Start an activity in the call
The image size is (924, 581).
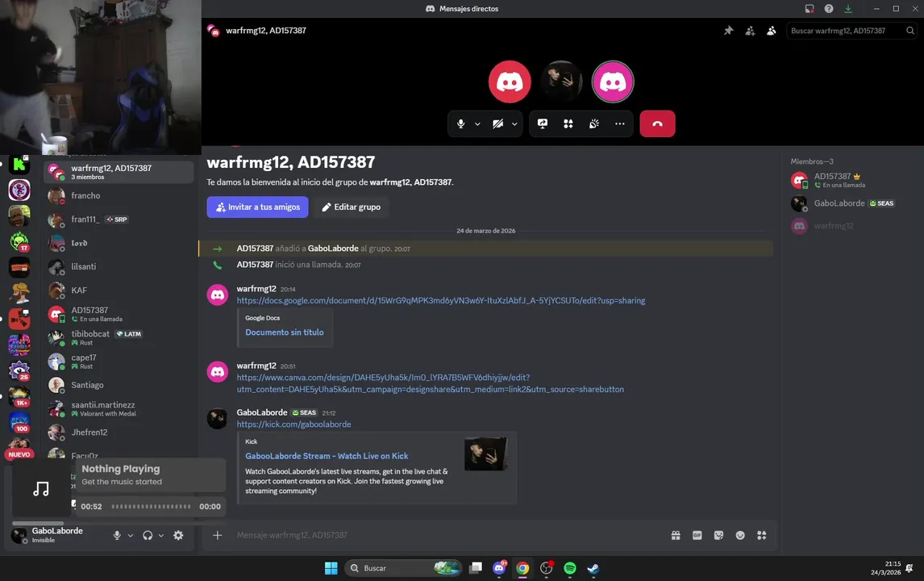click(568, 124)
